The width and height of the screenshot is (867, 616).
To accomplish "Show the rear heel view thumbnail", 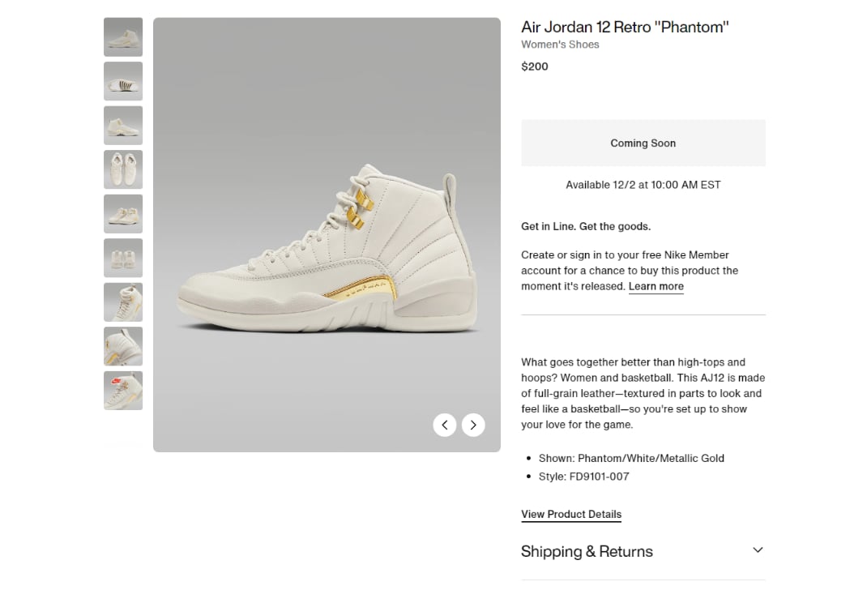I will pos(123,258).
